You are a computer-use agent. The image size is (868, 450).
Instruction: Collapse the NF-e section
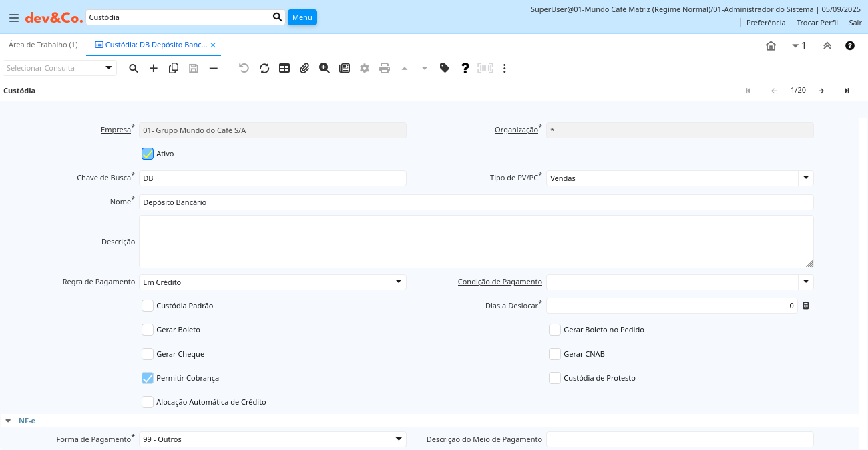[x=8, y=421]
